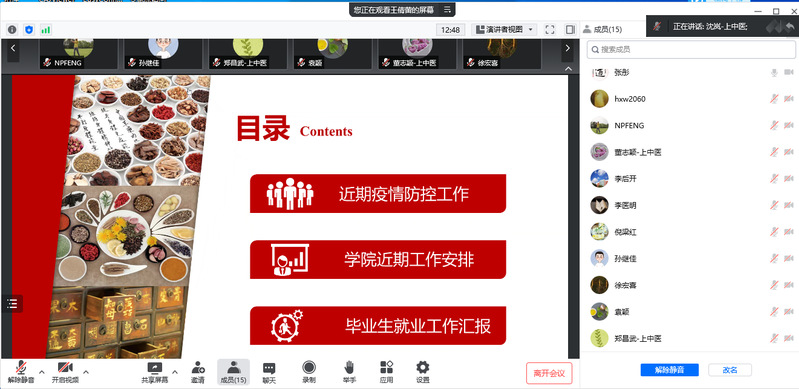Image resolution: width=799 pixels, height=389 pixels.
Task: Click the meeting info icon
Action: tap(12, 30)
